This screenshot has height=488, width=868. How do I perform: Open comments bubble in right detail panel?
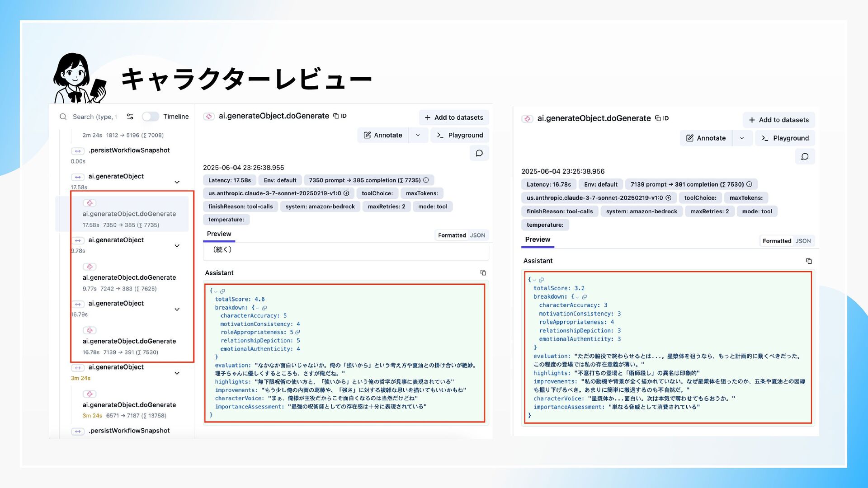point(805,156)
